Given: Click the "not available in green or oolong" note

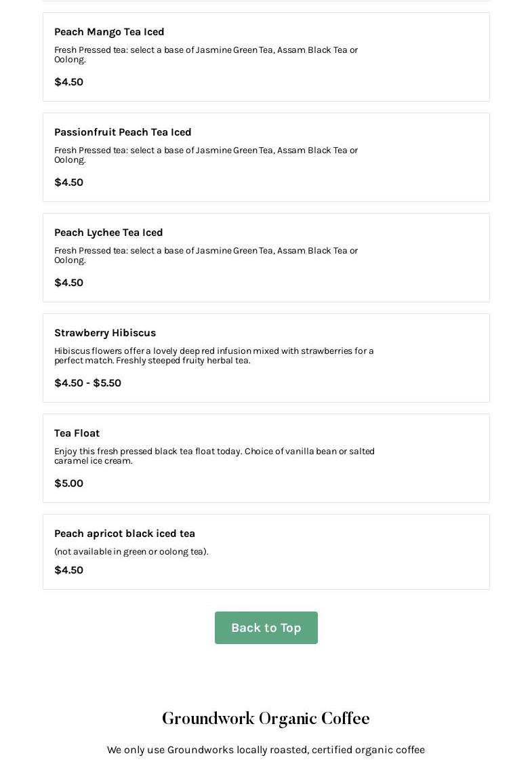Looking at the screenshot, I should (x=131, y=552).
